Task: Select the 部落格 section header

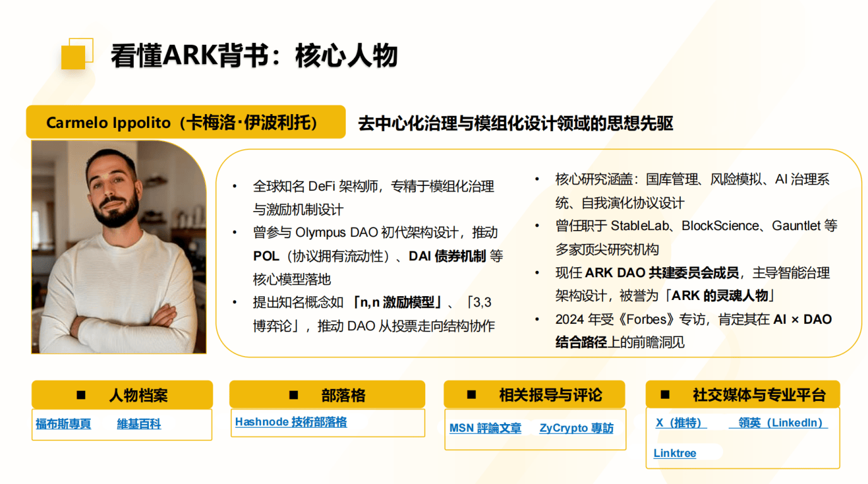Action: [x=327, y=395]
